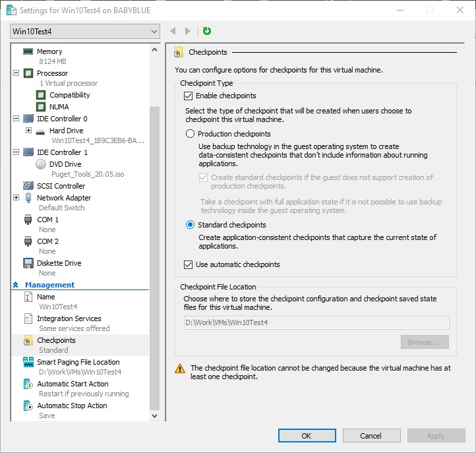
Task: Collapse the Processor tree node
Action: coord(16,73)
